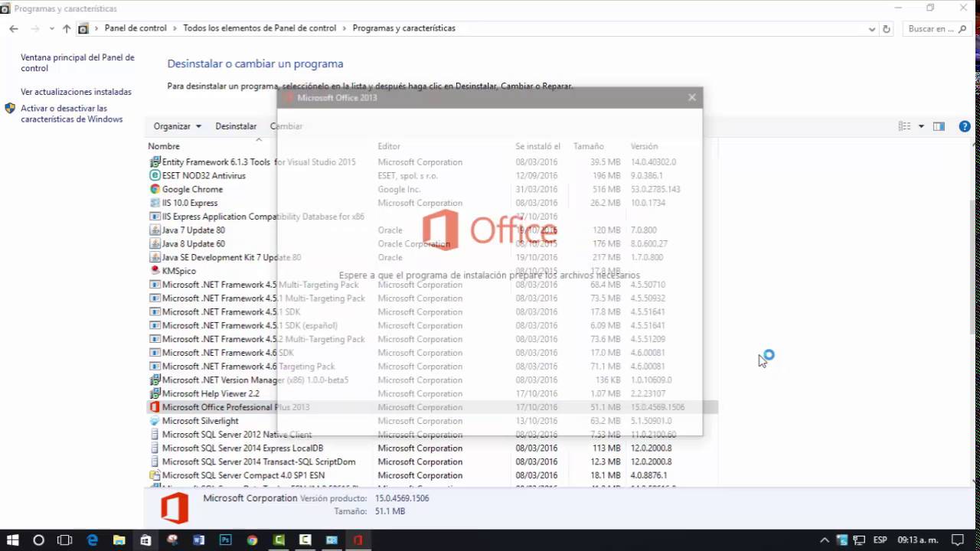Select Java 8 Update 60 entry
The image size is (980, 551).
click(x=433, y=244)
